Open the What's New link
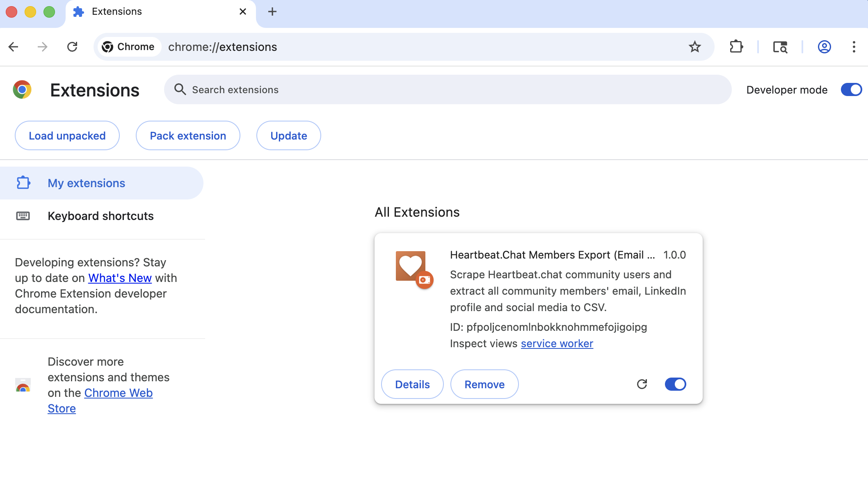 pyautogui.click(x=120, y=278)
